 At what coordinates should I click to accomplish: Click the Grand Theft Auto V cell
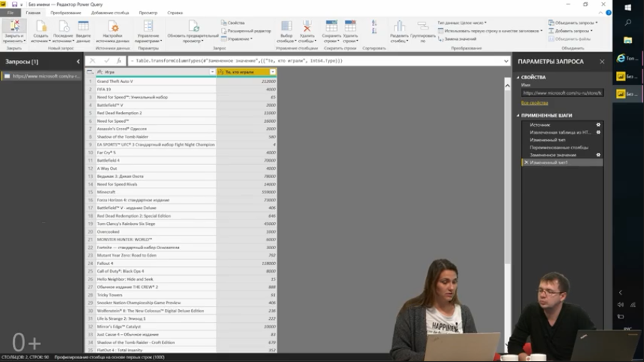tap(156, 81)
